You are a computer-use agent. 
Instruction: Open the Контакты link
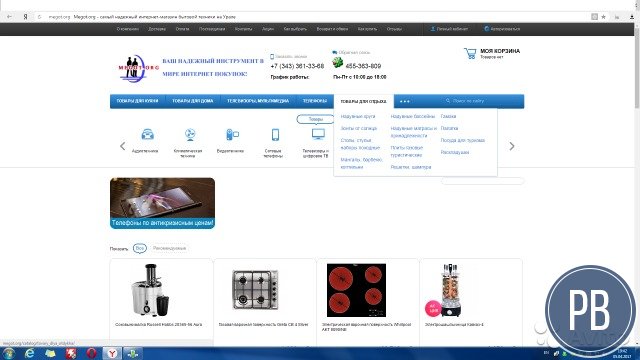point(243,29)
